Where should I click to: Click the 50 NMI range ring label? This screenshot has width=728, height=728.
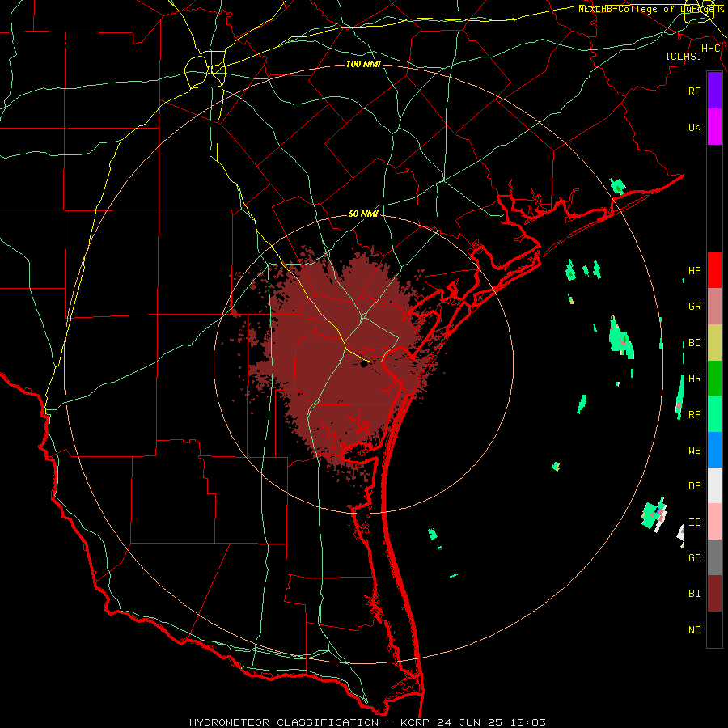pyautogui.click(x=363, y=214)
